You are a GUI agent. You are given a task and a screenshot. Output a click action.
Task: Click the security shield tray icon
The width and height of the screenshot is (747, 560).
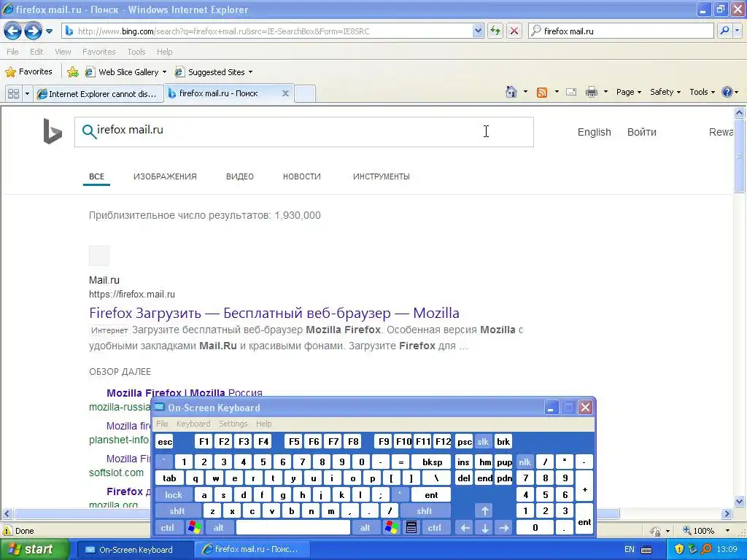click(x=679, y=549)
